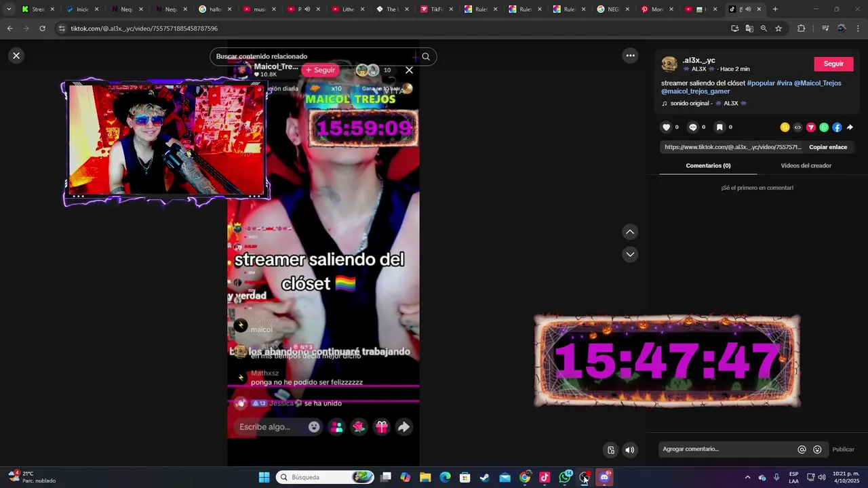The width and height of the screenshot is (868, 488).
Task: Bookmark the video to favorites
Action: 719,127
